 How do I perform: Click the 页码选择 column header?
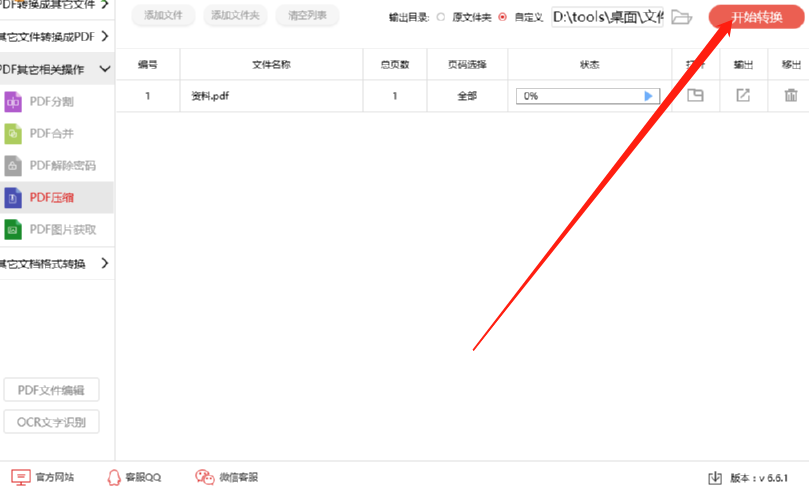click(467, 64)
